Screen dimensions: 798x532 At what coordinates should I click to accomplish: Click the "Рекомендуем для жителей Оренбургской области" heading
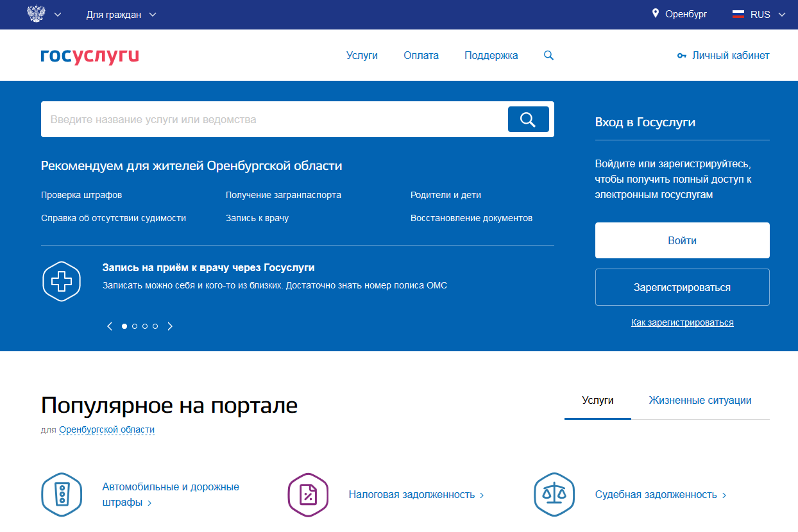coord(192,166)
